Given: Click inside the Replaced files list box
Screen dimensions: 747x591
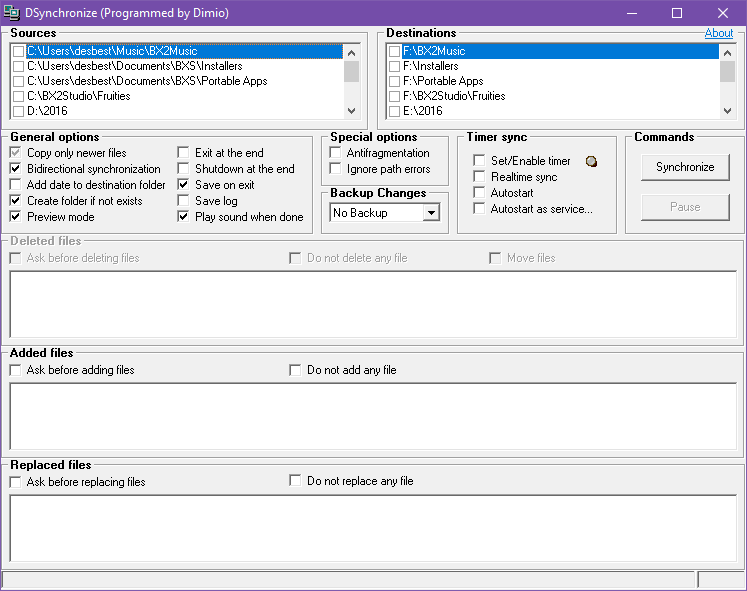Looking at the screenshot, I should (x=373, y=529).
